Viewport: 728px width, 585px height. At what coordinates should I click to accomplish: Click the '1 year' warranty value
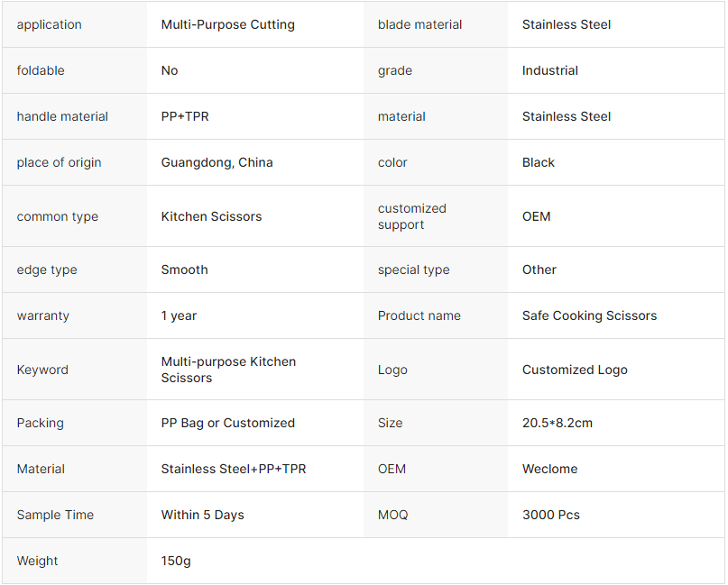coord(179,315)
